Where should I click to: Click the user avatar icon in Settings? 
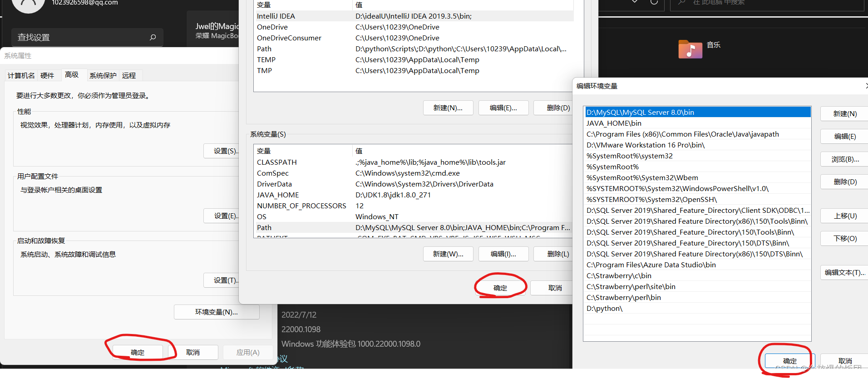(28, 5)
